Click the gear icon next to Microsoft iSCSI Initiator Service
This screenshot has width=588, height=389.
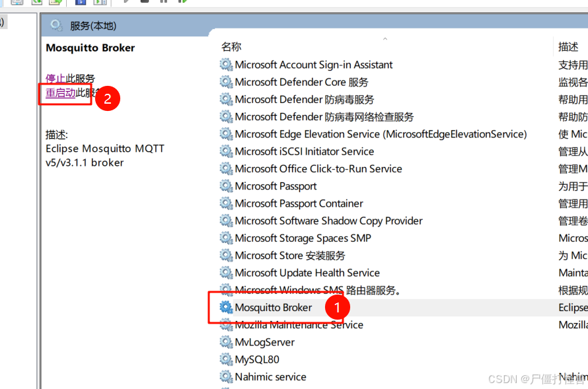click(x=226, y=151)
